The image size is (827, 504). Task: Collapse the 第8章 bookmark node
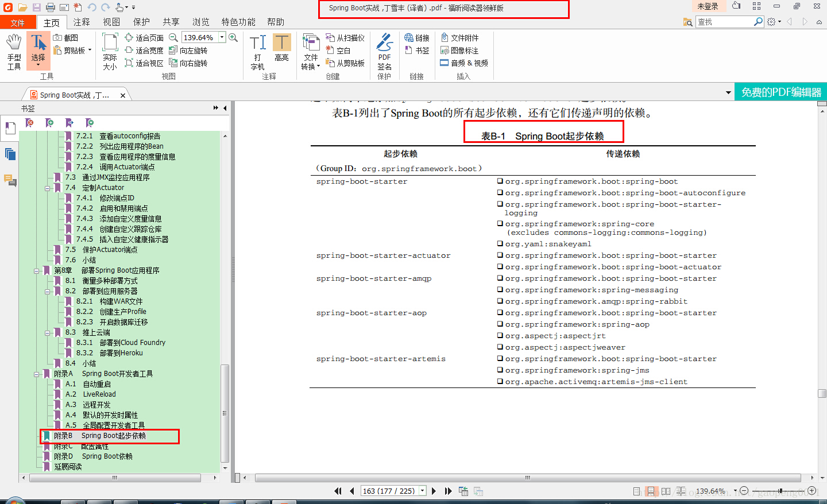[37, 270]
